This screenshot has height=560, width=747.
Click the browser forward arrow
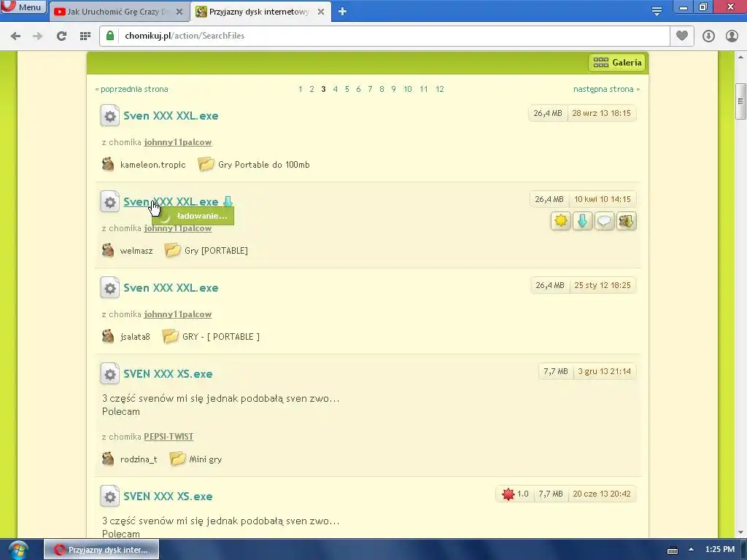(x=38, y=36)
